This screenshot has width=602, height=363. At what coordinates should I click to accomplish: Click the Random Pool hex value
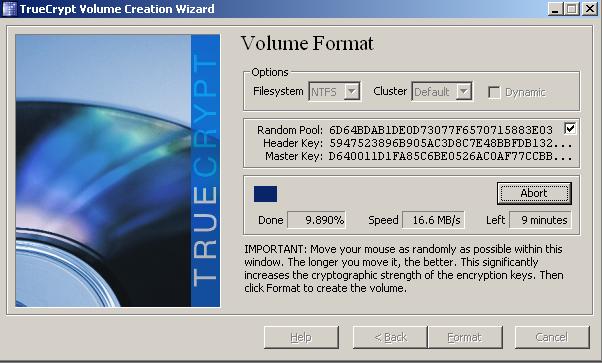pos(441,130)
